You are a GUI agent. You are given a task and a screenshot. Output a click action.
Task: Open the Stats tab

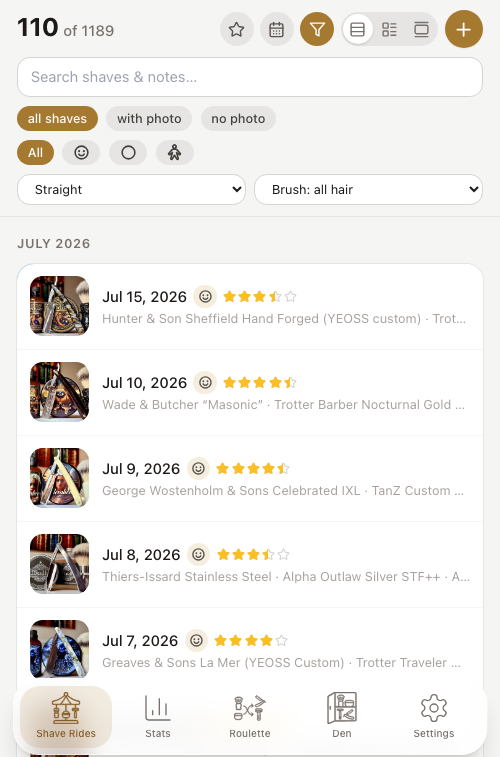tap(158, 717)
